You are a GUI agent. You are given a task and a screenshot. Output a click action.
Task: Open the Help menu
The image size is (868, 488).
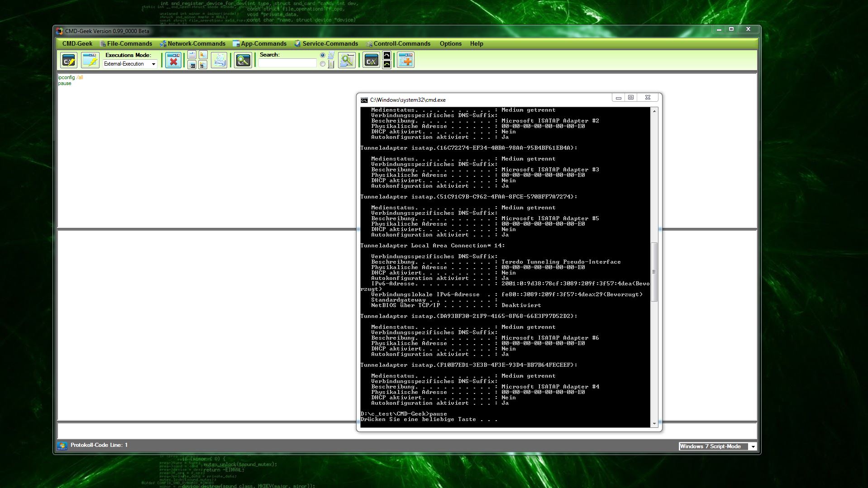click(477, 44)
